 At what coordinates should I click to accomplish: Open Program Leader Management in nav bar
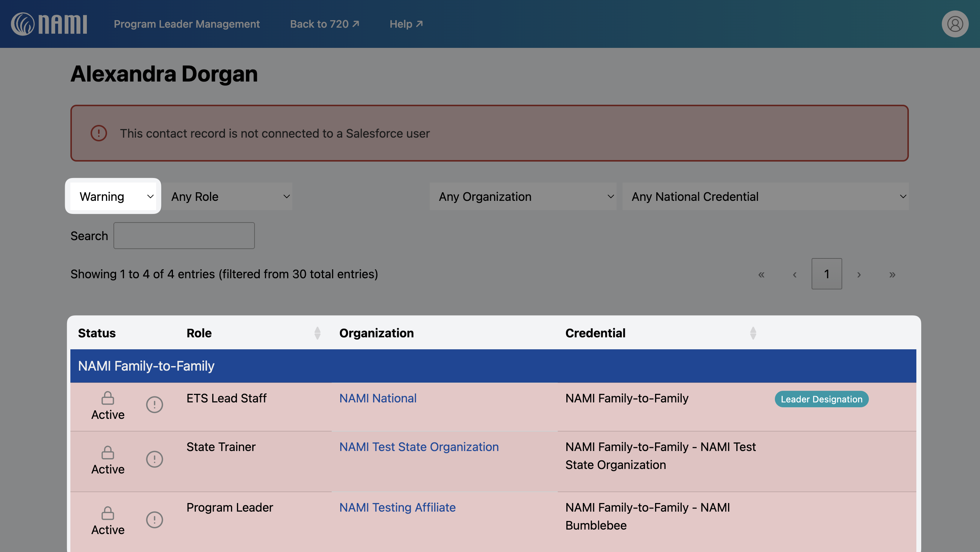[186, 24]
